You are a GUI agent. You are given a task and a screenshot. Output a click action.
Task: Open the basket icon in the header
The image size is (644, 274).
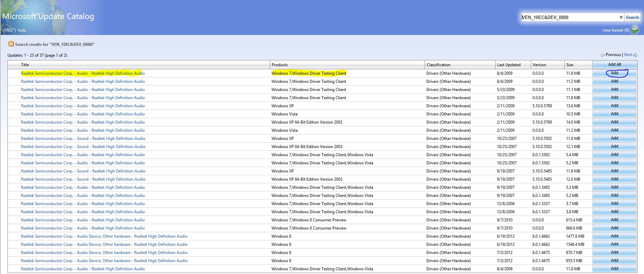635,30
